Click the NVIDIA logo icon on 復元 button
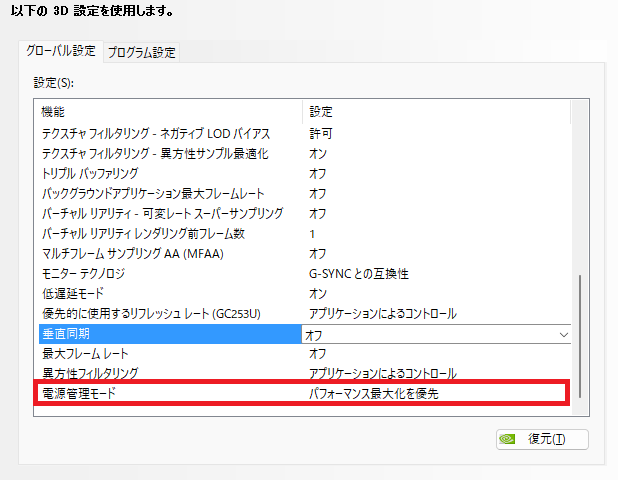618x480 pixels. pos(507,439)
